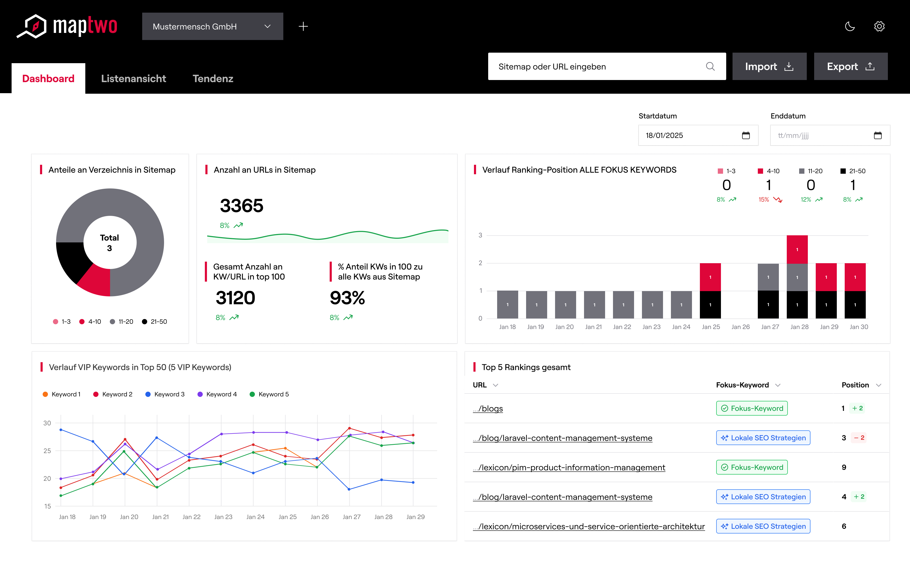Image resolution: width=910 pixels, height=588 pixels.
Task: Click the Export button
Action: pyautogui.click(x=850, y=66)
